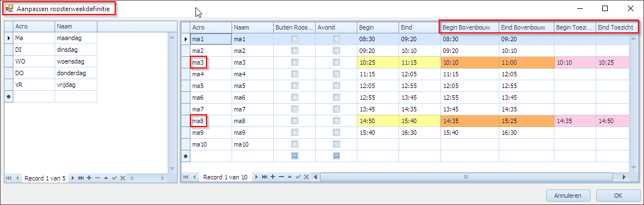Image resolution: width=644 pixels, height=205 pixels.
Task: Go to previous record in lesson hours navigator
Action: [x=194, y=177]
